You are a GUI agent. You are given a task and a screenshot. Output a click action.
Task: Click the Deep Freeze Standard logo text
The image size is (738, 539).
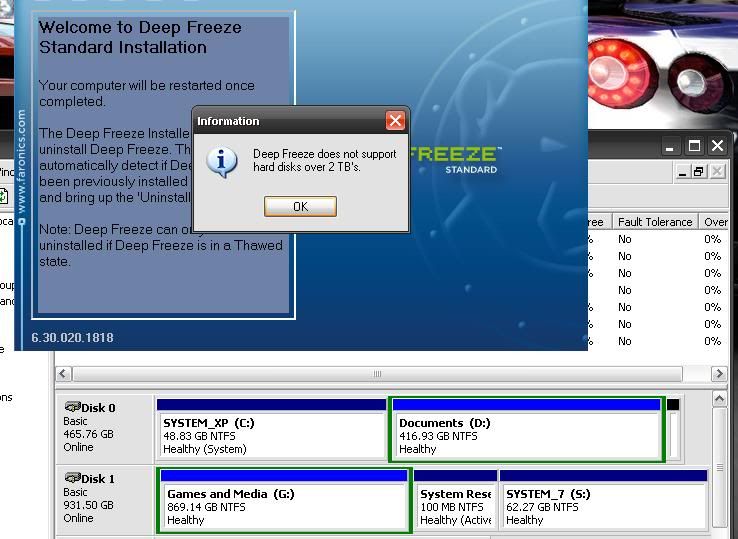(454, 160)
